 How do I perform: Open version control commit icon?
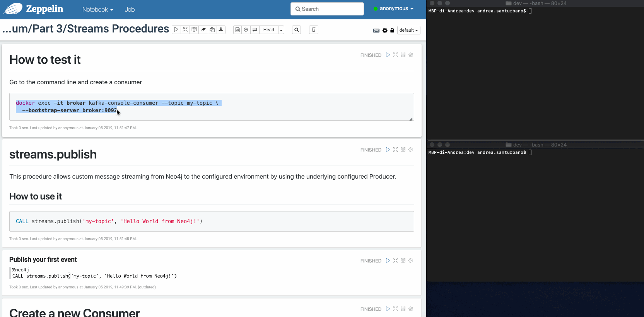[x=237, y=30]
